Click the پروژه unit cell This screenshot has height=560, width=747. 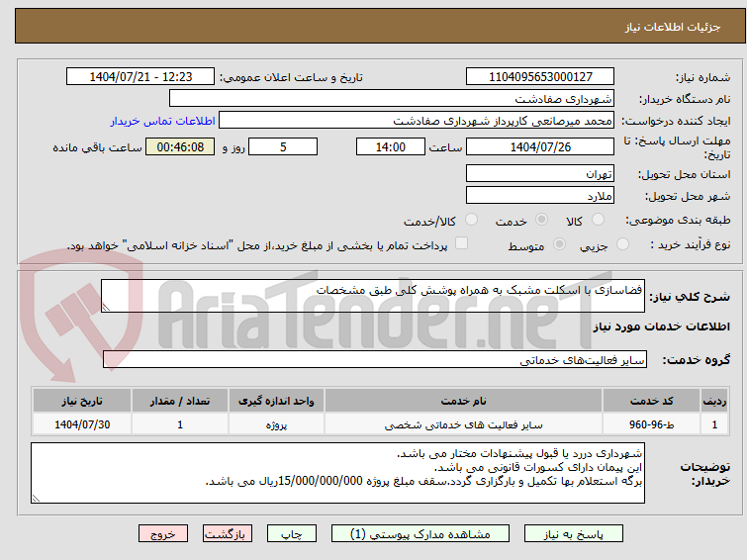pos(276,424)
